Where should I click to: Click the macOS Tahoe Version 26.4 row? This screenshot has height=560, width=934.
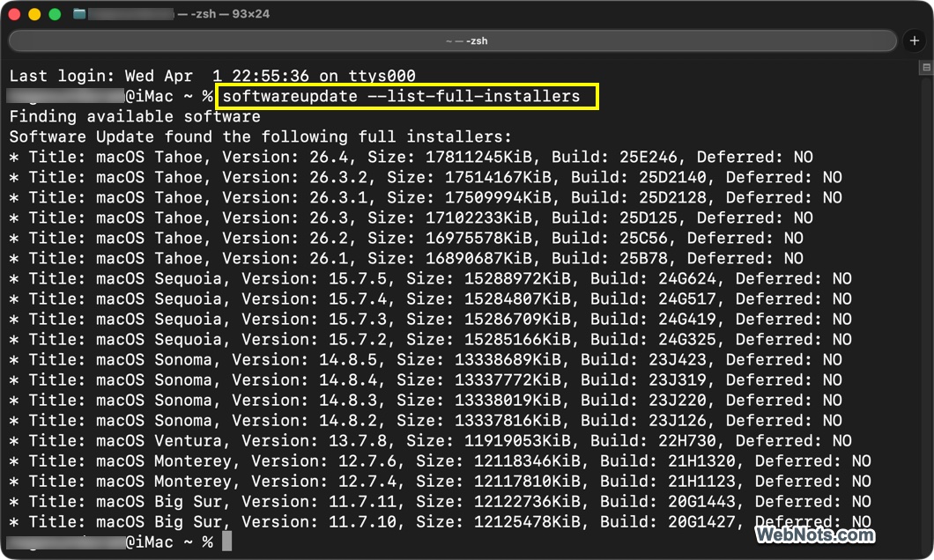click(x=411, y=157)
